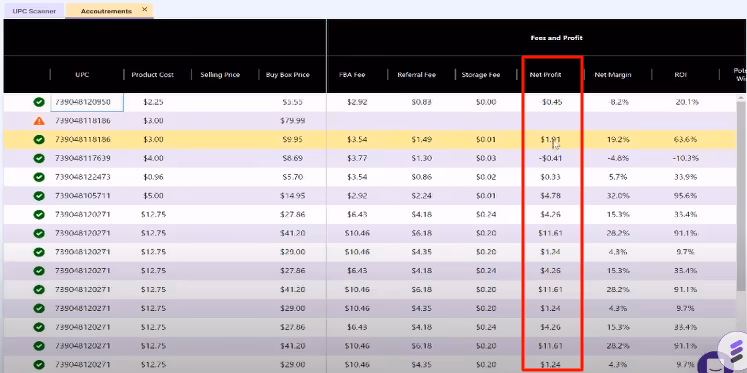The image size is (747, 373).
Task: Sort by the Net Profit column header
Action: [545, 75]
